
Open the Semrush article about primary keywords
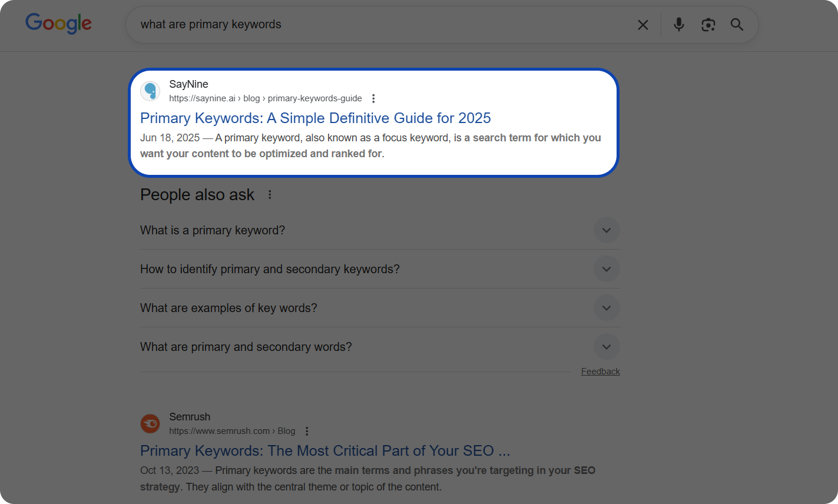tap(324, 450)
